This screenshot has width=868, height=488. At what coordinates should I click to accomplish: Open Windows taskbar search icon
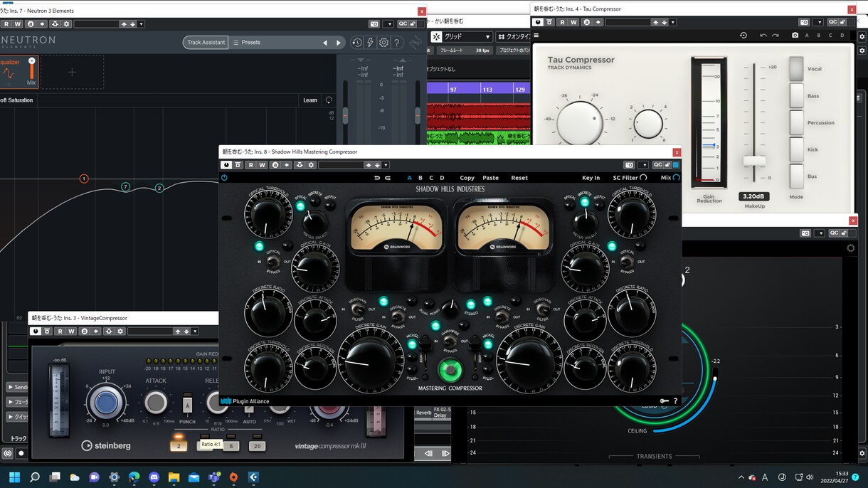pos(34,477)
